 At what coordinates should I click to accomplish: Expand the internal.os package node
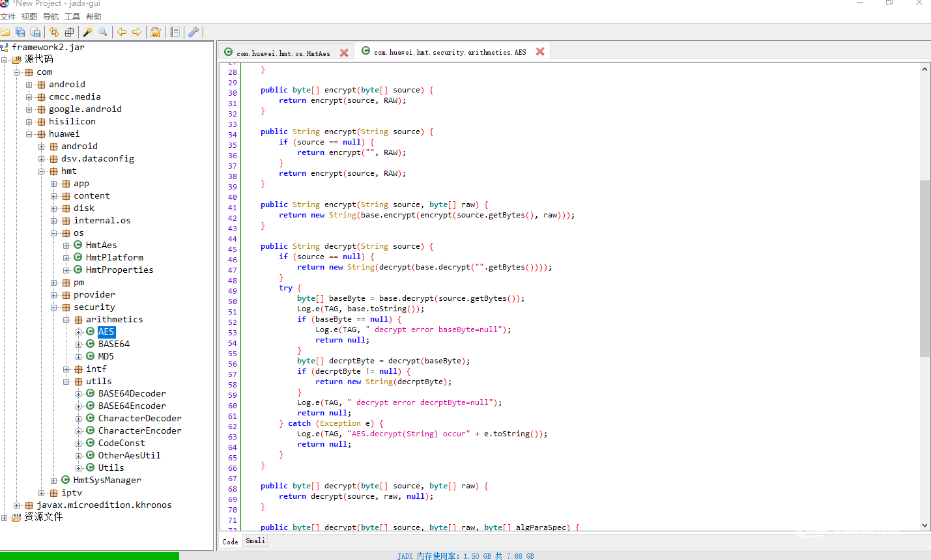(54, 221)
